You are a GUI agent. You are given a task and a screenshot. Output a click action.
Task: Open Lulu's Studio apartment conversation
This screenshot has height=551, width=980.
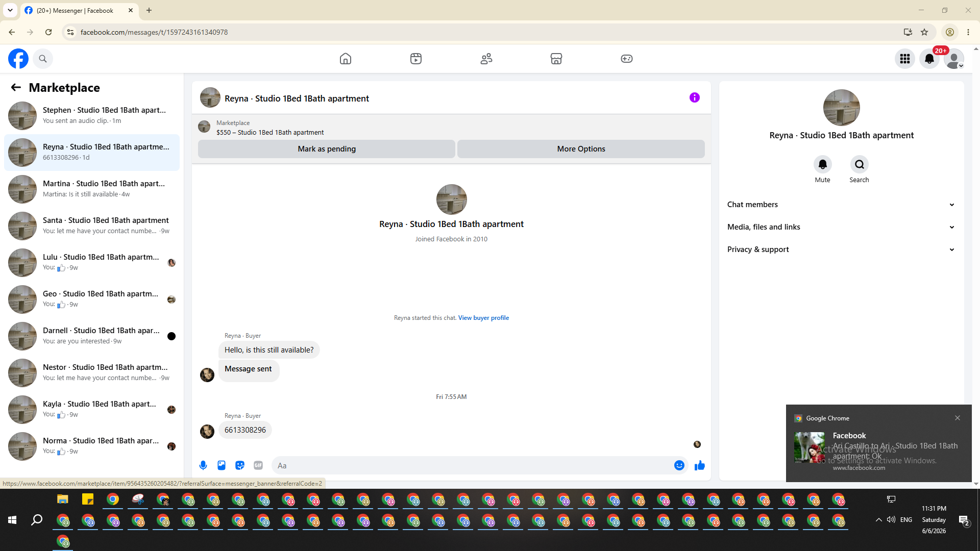[92, 262]
